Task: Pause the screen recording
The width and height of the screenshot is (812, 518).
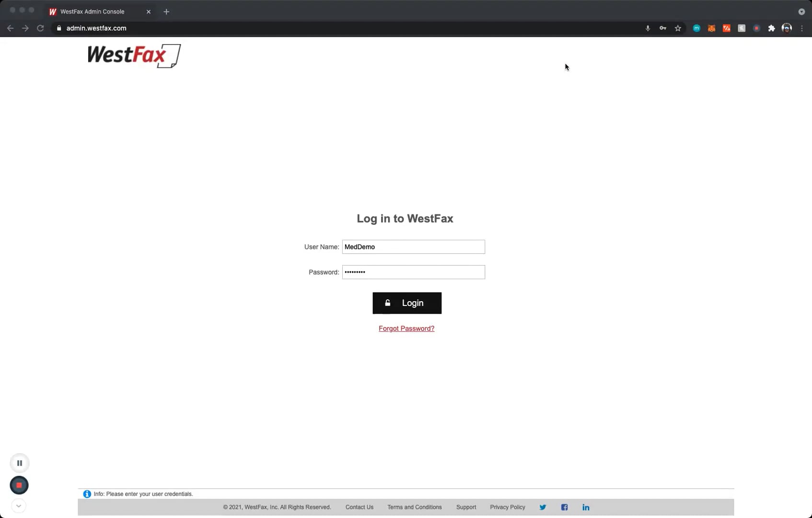Action: click(x=19, y=463)
